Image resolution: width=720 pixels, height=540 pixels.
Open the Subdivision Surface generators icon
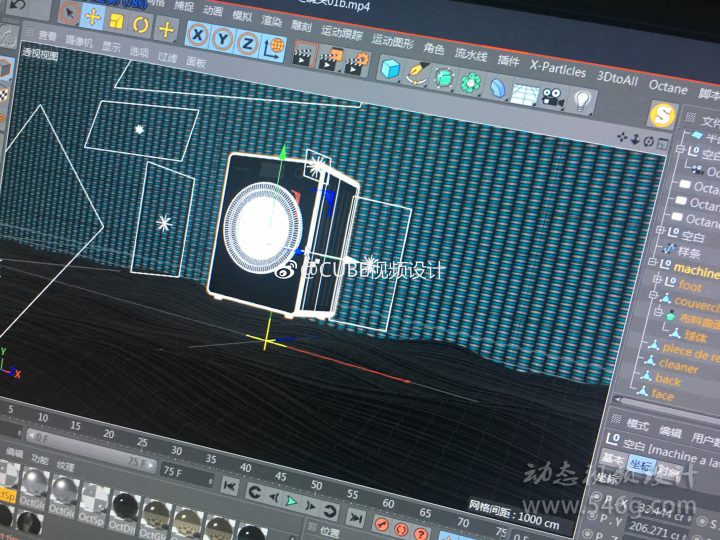tap(444, 79)
